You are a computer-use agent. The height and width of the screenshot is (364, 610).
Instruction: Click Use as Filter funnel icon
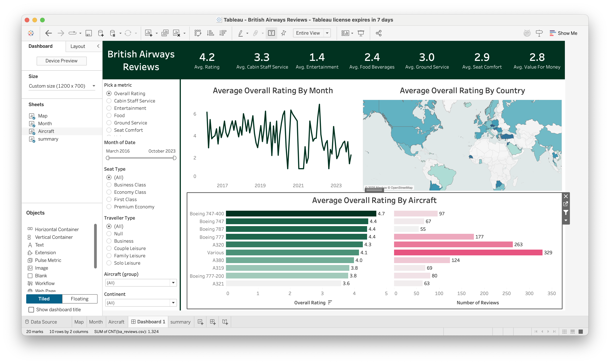point(566,212)
